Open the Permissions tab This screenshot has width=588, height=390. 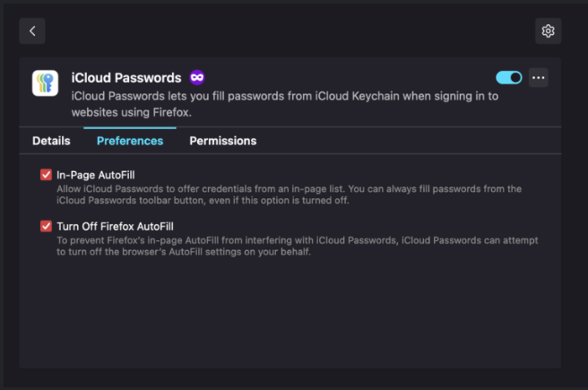[223, 141]
